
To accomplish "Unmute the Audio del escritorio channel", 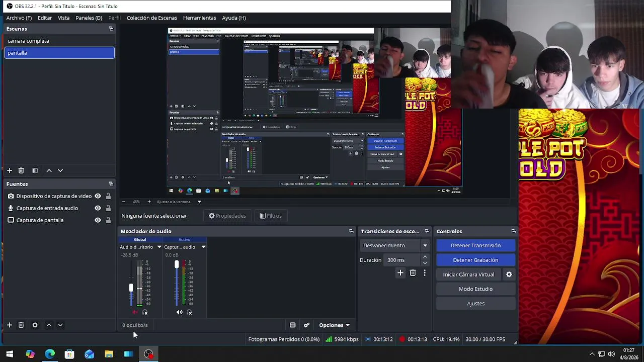I will (x=135, y=312).
